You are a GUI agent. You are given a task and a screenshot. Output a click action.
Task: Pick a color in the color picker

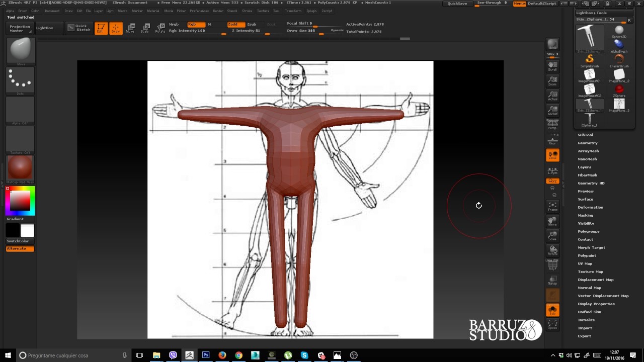pos(20,201)
